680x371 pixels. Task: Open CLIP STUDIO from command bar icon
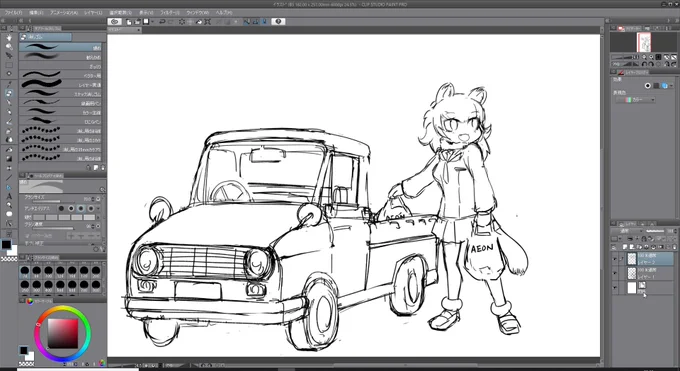click(114, 21)
